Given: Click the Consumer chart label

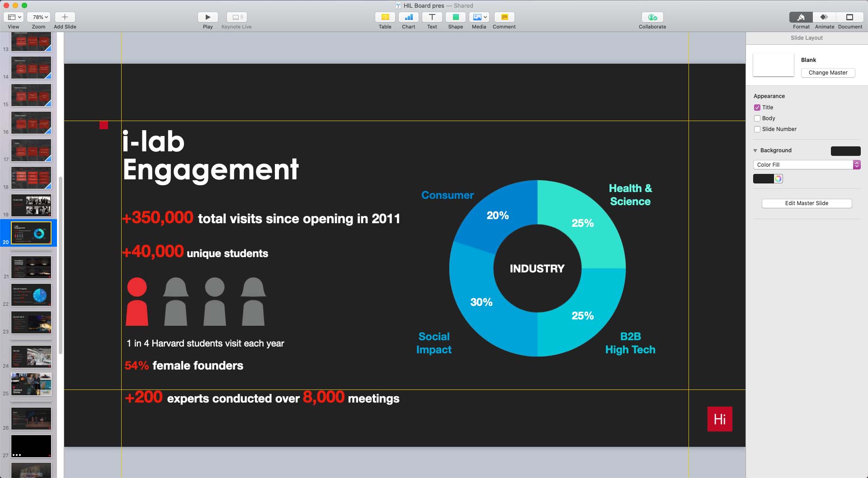Looking at the screenshot, I should (448, 195).
